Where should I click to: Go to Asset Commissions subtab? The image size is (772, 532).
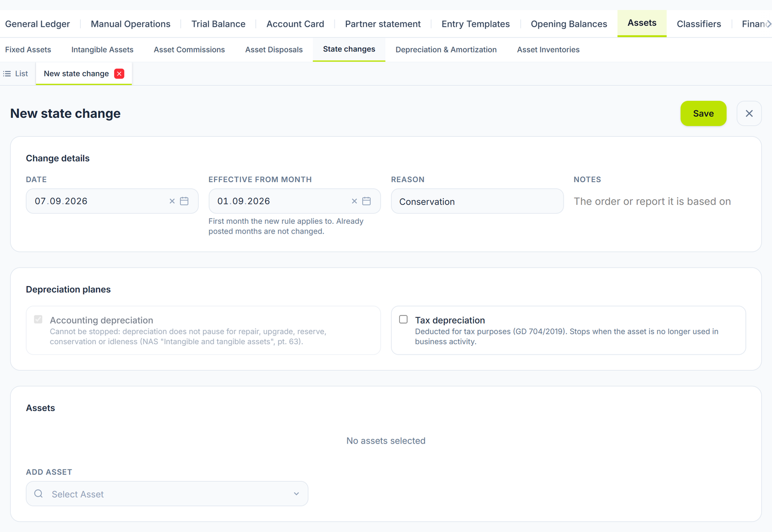coord(189,49)
